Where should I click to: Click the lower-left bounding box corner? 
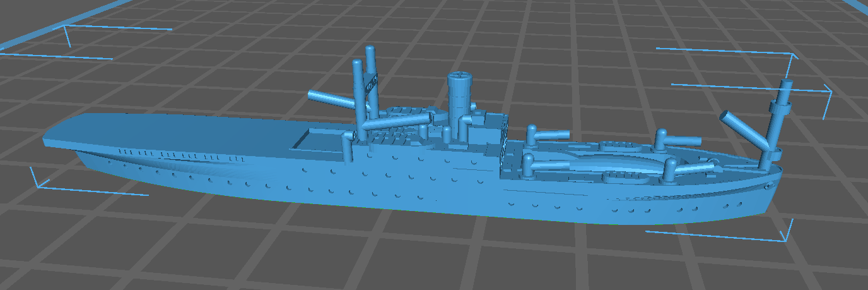40,184
